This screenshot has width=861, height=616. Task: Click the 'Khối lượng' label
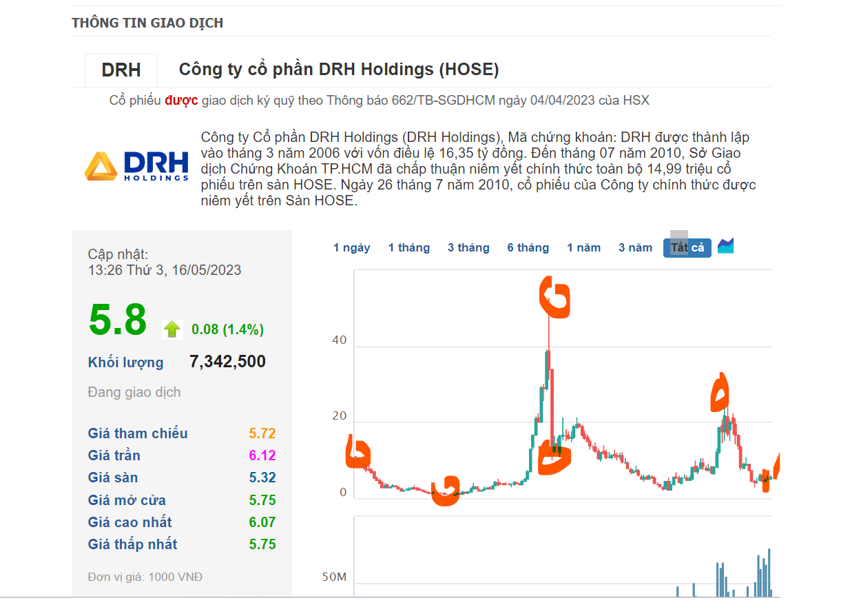pyautogui.click(x=126, y=362)
